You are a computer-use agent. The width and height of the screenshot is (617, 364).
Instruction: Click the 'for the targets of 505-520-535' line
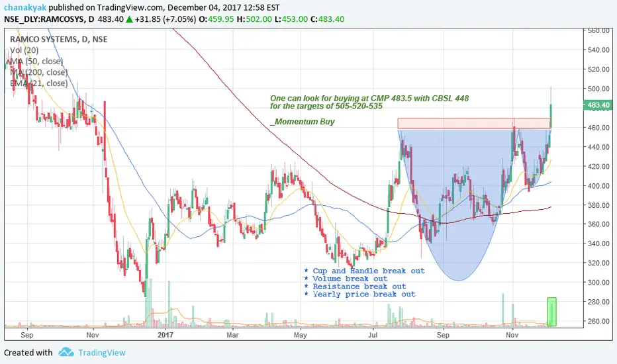coord(326,106)
